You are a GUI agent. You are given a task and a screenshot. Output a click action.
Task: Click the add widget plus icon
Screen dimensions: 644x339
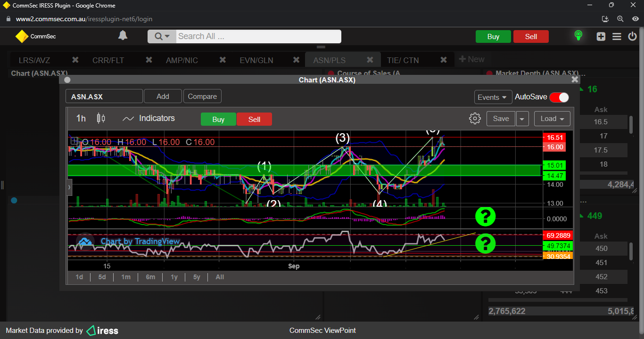click(x=601, y=36)
